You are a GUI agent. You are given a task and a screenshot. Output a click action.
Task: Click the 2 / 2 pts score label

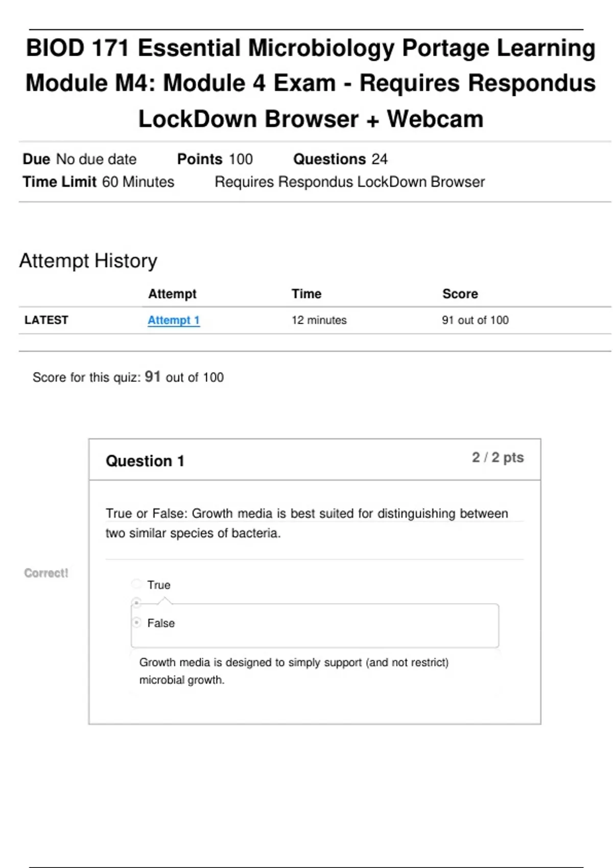(x=498, y=457)
